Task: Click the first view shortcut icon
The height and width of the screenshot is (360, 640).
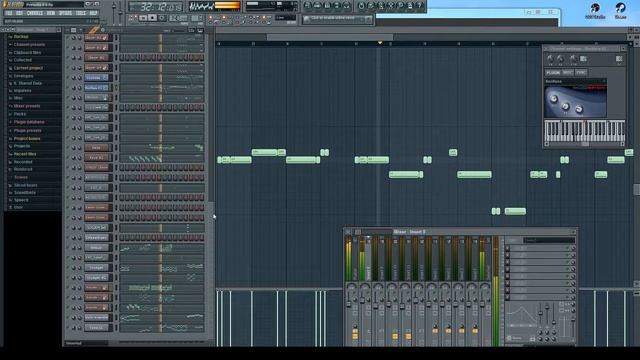Action: tap(308, 6)
